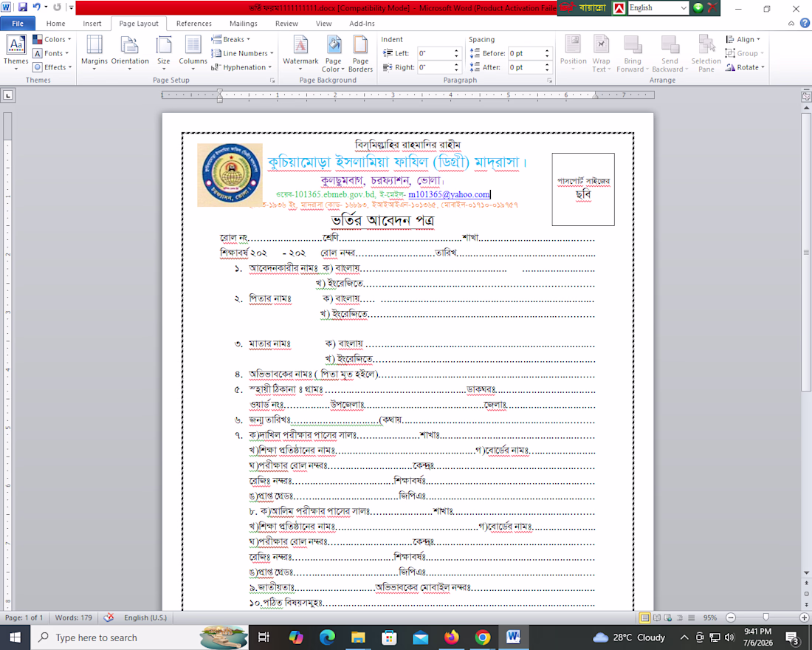Viewport: 812px width, 650px height.
Task: Click the Spacing Before field
Action: pyautogui.click(x=526, y=53)
